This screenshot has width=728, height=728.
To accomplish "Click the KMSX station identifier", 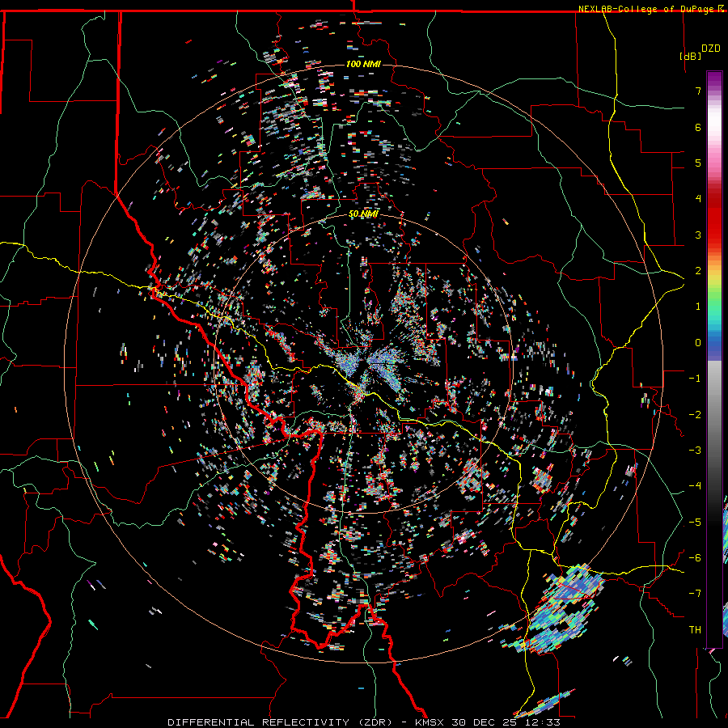I will click(x=430, y=722).
